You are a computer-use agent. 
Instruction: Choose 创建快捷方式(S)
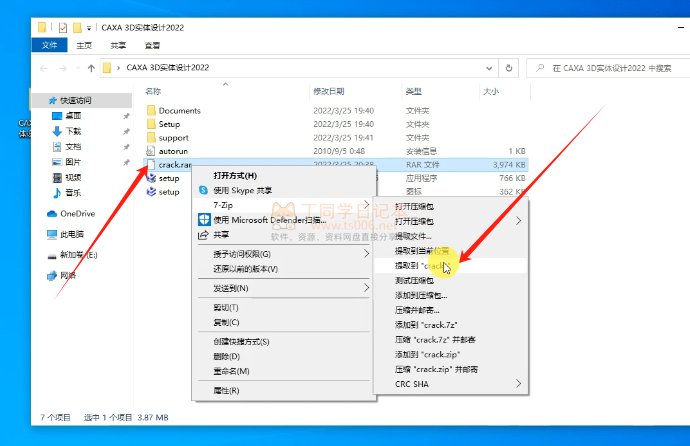(x=284, y=342)
